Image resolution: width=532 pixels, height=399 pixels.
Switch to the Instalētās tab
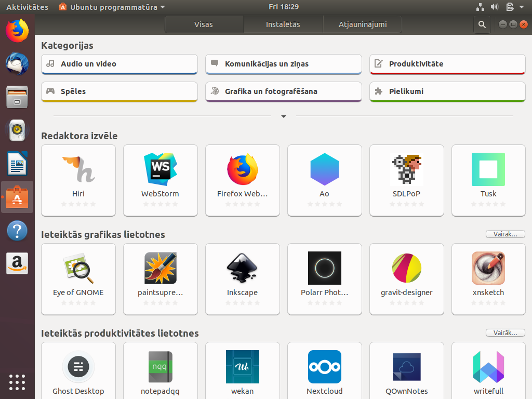283,24
